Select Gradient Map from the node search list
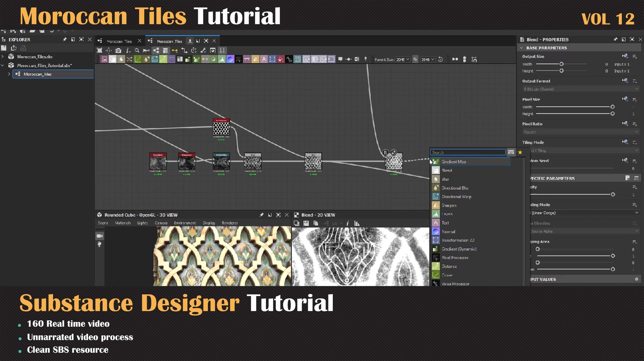The image size is (644, 361). (x=454, y=162)
